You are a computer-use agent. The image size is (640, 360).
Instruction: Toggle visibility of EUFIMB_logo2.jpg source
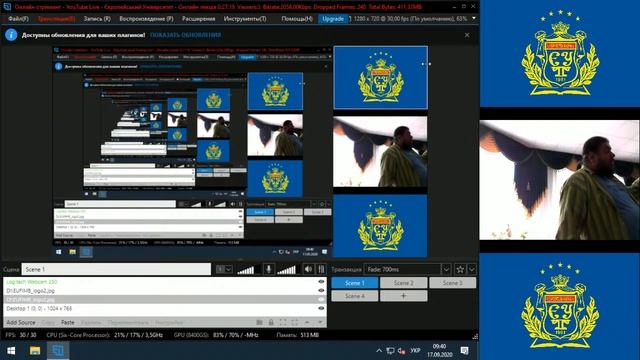[x=321, y=291]
